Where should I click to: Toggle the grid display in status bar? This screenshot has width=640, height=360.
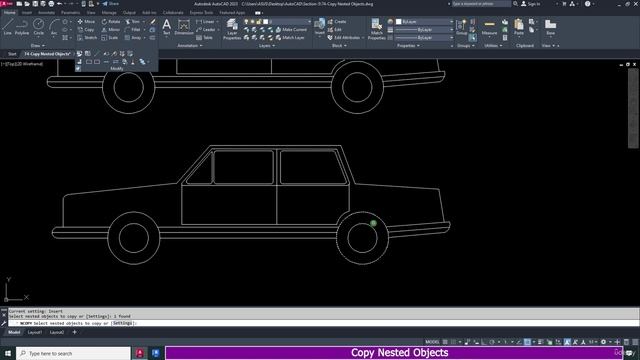[x=445, y=342]
